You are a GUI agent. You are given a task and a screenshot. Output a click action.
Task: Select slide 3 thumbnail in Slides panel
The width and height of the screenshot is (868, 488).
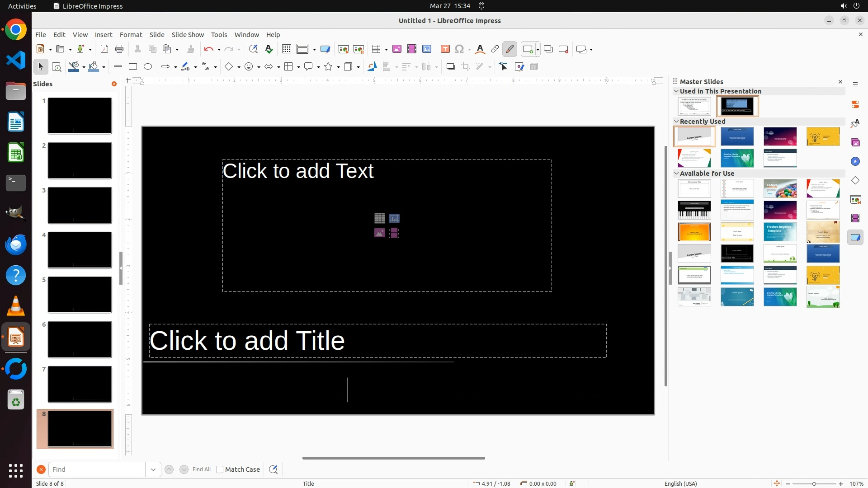point(80,205)
